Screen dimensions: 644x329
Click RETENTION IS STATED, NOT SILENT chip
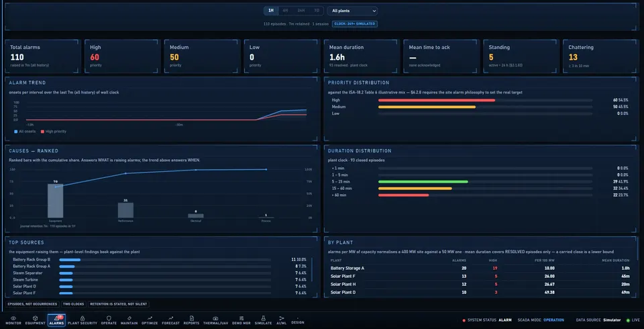pos(118,304)
